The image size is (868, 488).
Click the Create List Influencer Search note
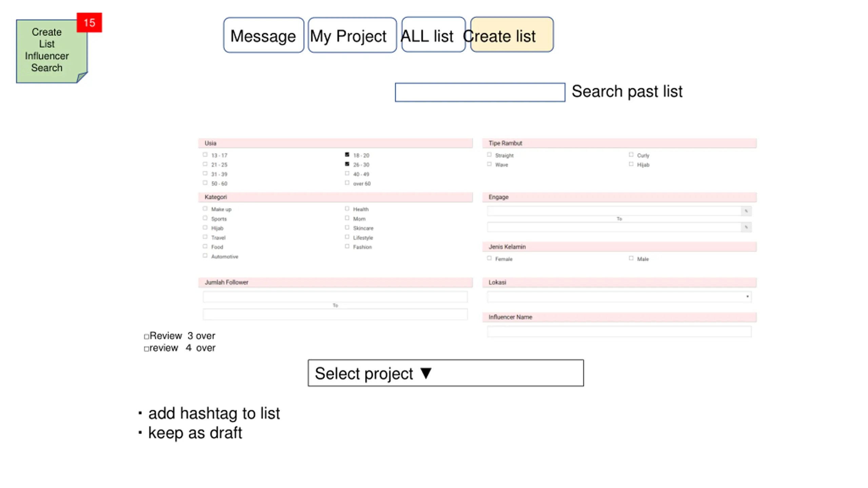pyautogui.click(x=52, y=51)
